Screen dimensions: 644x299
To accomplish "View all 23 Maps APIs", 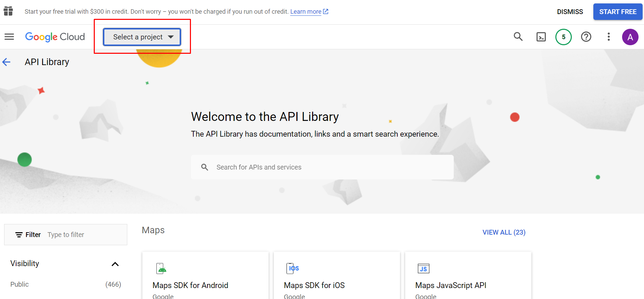I will [504, 232].
